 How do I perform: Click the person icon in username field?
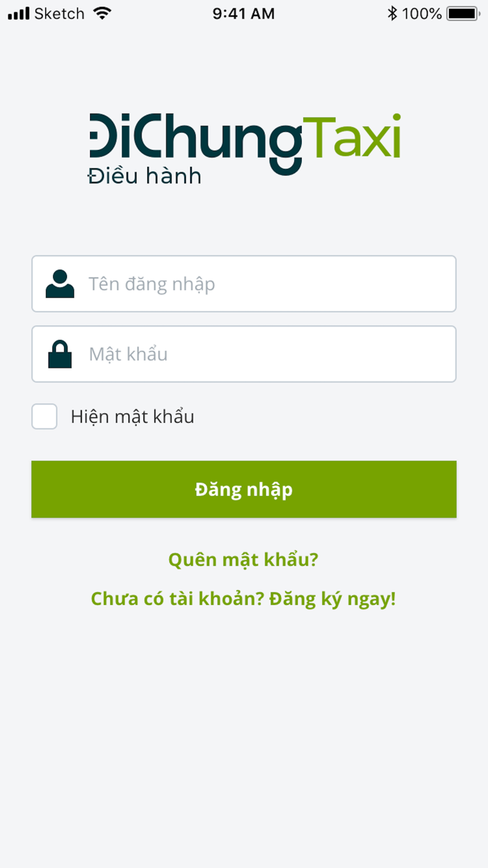point(60,283)
